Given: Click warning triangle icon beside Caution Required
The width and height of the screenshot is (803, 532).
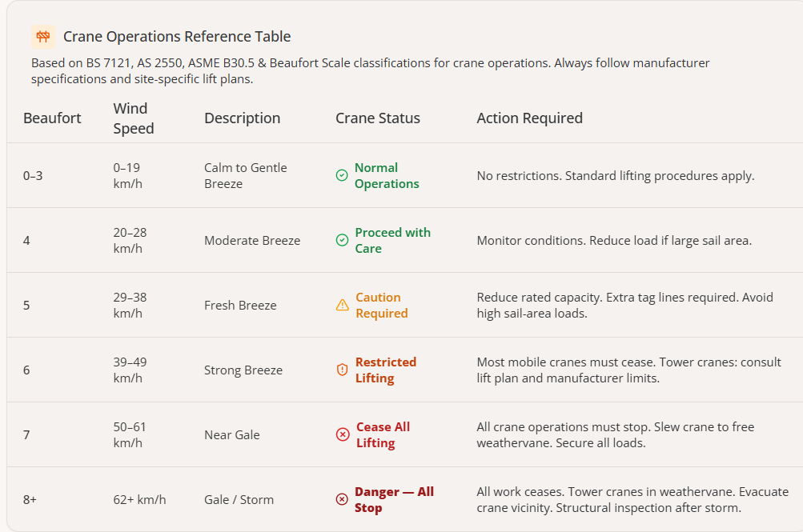Looking at the screenshot, I should (342, 306).
